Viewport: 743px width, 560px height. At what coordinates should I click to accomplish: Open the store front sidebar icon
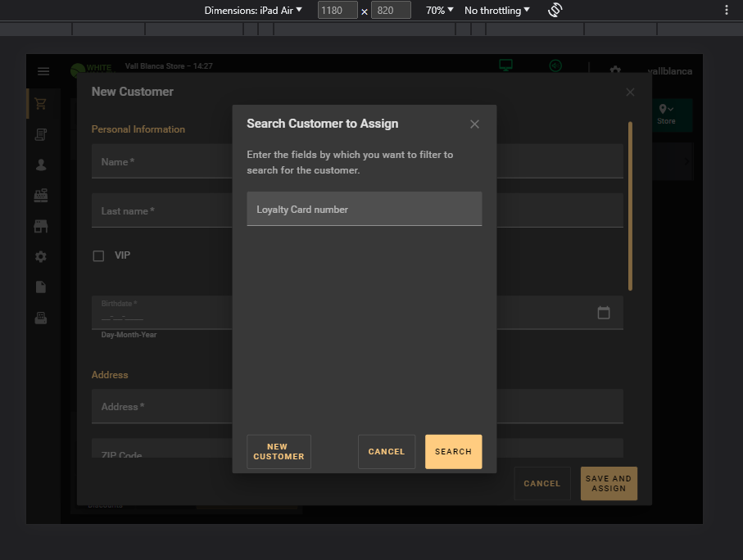pyautogui.click(x=40, y=226)
